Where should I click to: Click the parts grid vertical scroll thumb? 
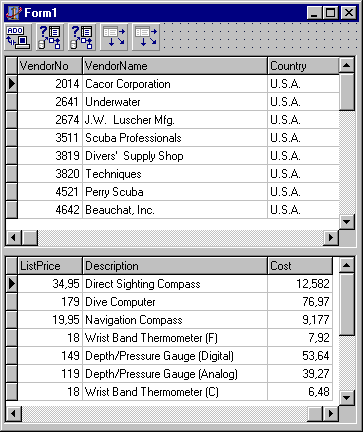click(x=347, y=304)
